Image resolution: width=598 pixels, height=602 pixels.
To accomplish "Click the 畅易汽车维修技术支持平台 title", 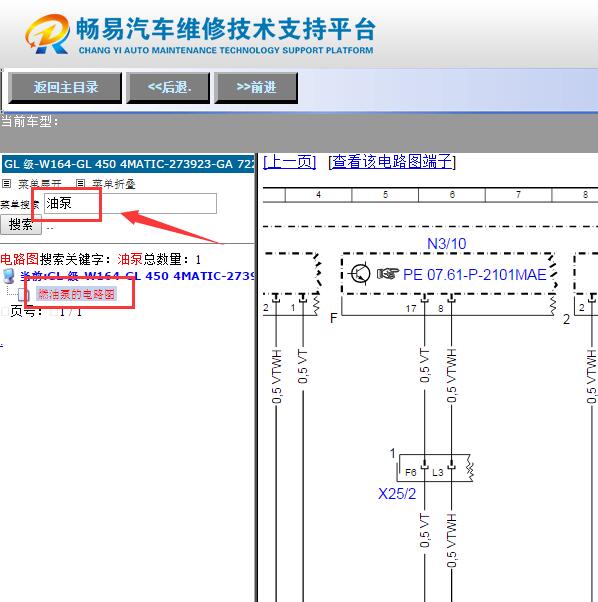I will tap(226, 29).
